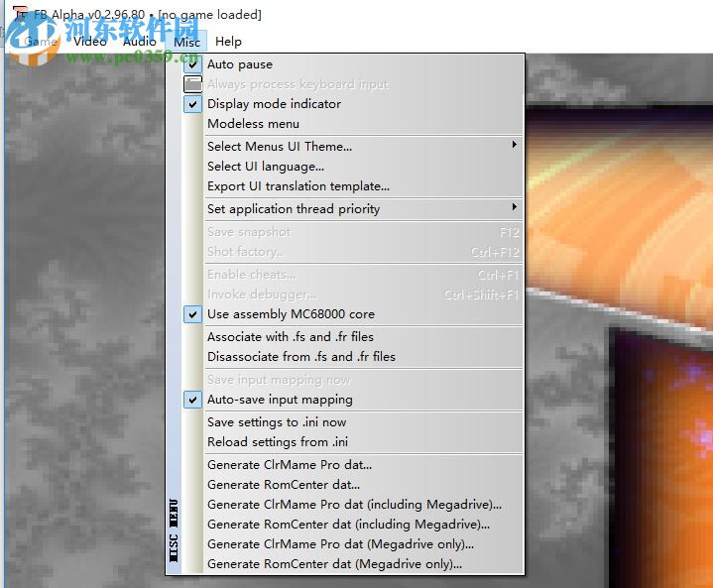Enable the Modeless menu option
Viewport: 713px width, 588px height.
coord(352,124)
